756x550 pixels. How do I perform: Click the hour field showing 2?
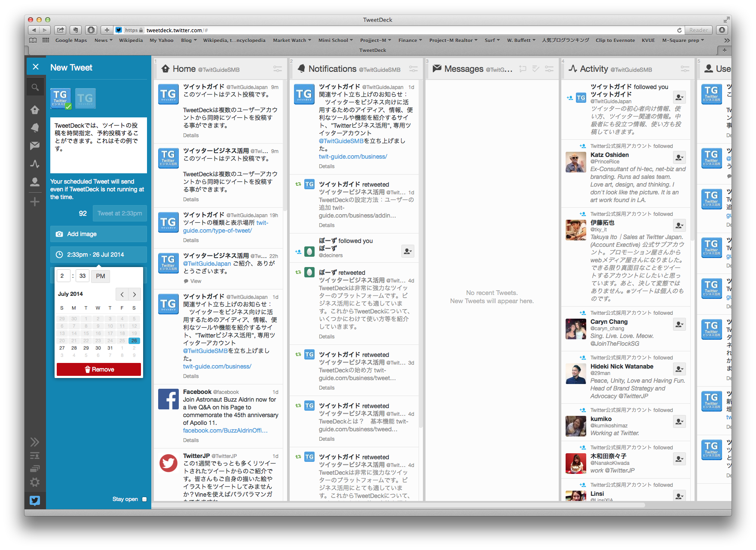[63, 276]
